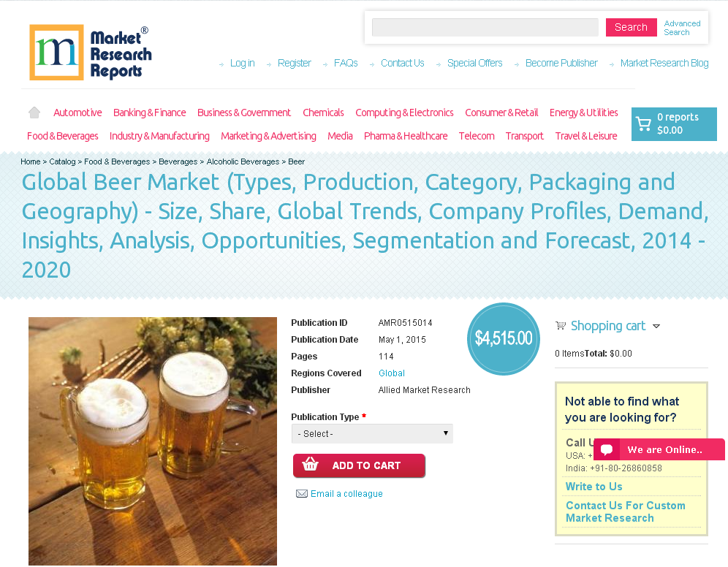Click the basket icon next to Shopping cart
The width and height of the screenshot is (728, 567).
point(561,325)
